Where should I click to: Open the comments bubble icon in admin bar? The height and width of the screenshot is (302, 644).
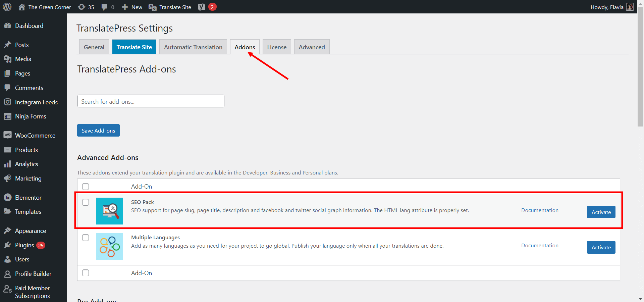pos(104,7)
